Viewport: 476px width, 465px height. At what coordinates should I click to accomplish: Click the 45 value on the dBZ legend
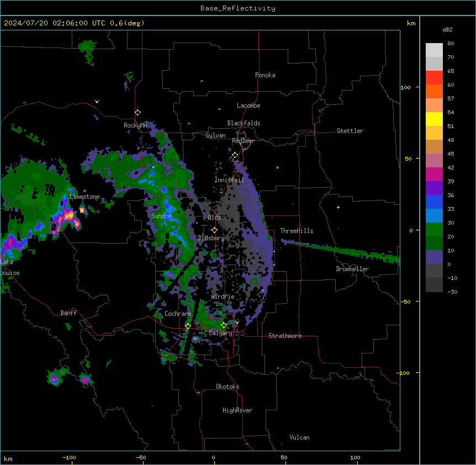(451, 154)
